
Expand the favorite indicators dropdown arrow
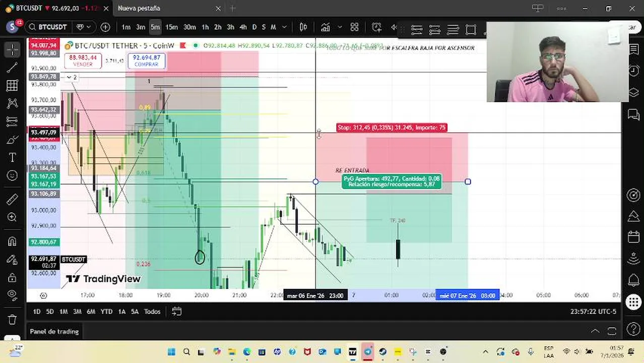click(340, 27)
